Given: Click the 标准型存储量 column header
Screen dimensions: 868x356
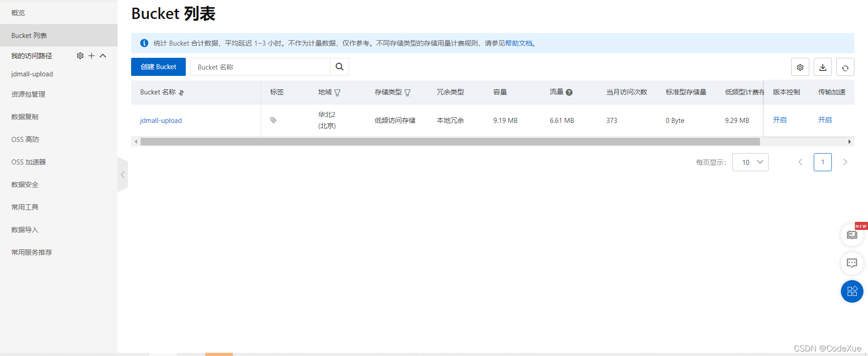Looking at the screenshot, I should pyautogui.click(x=686, y=92).
